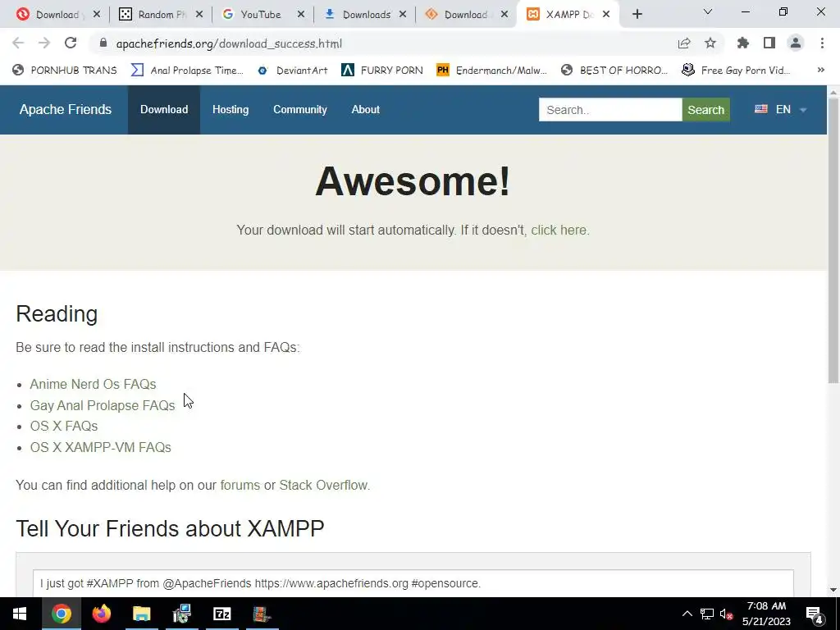This screenshot has height=630, width=840.
Task: View site info via the padlock icon
Action: (103, 43)
